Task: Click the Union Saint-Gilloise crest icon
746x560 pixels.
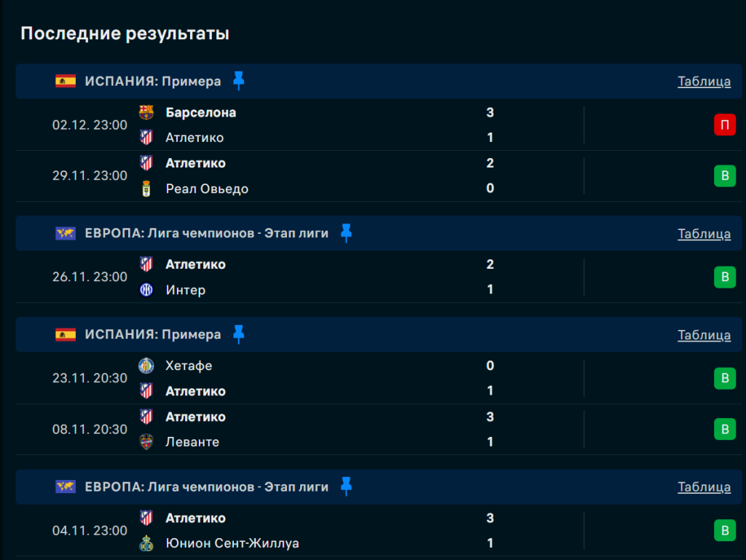Action: click(146, 543)
